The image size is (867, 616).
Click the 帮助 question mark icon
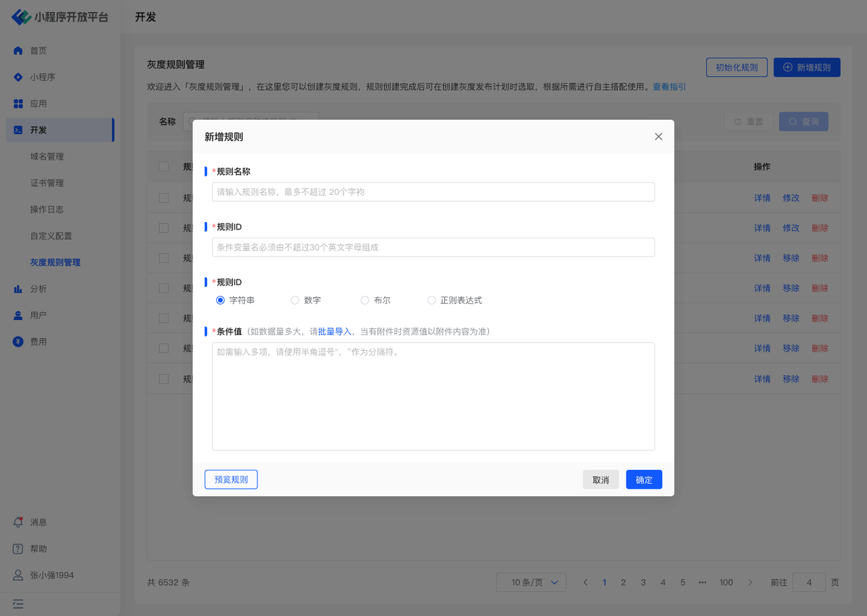[x=18, y=549]
